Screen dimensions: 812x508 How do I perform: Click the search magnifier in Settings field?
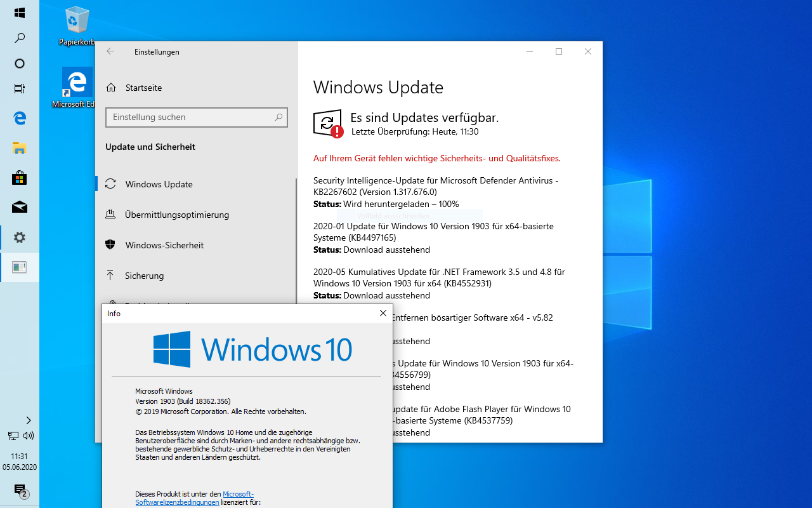click(278, 117)
